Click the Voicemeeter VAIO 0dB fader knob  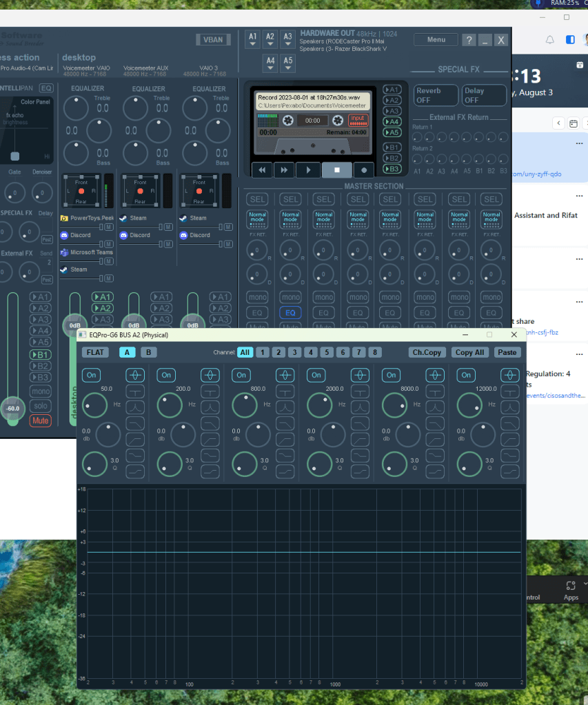tap(74, 325)
